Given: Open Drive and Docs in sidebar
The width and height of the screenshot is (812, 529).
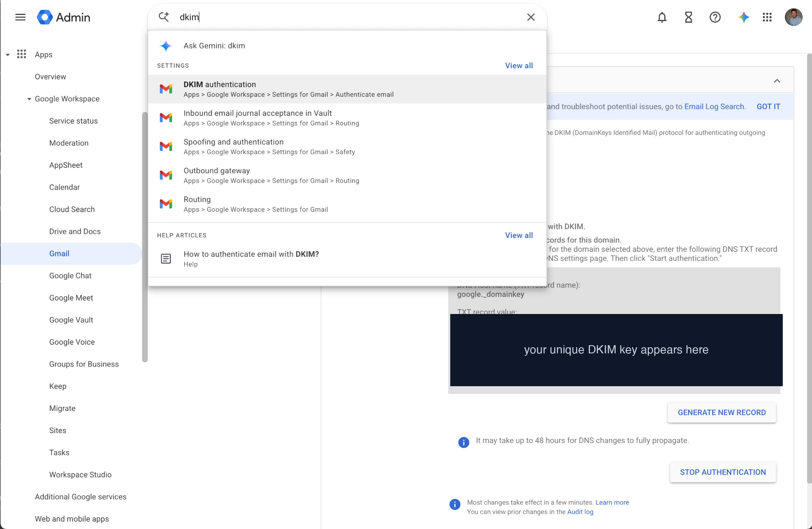Looking at the screenshot, I should coord(75,232).
